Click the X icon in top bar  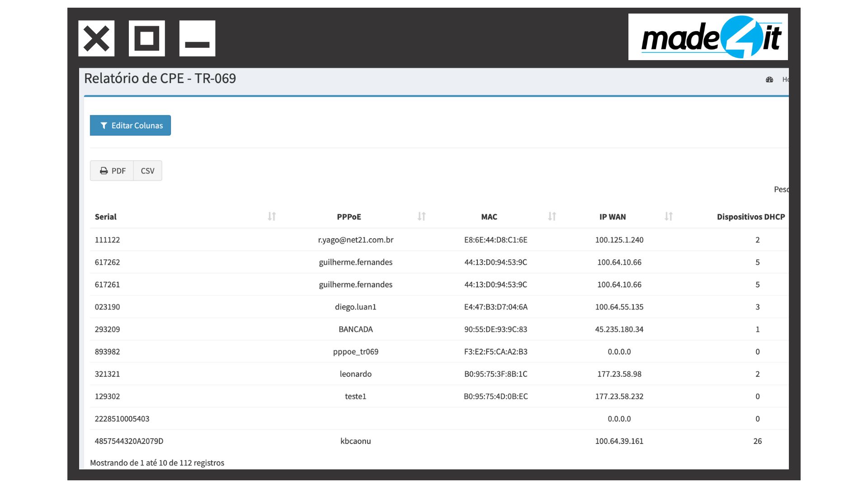96,38
